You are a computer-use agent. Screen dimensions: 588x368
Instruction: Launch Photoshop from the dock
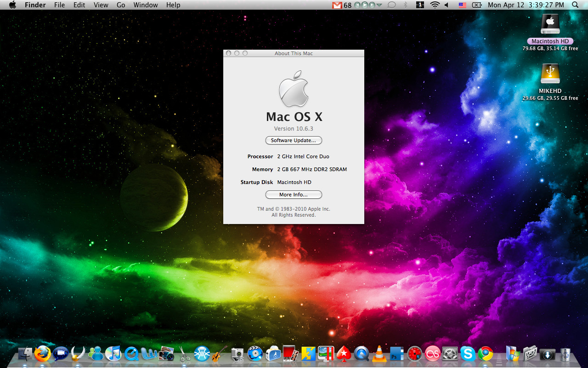[x=396, y=353]
